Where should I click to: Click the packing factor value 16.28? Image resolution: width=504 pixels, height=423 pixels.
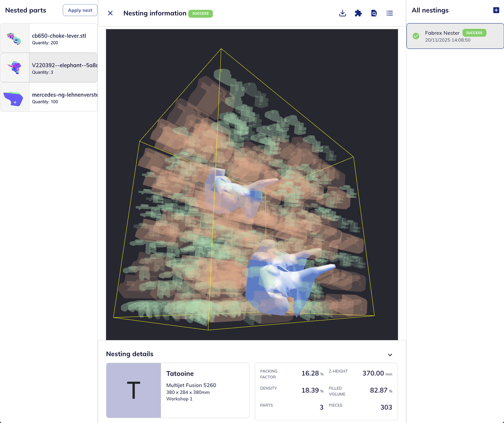pyautogui.click(x=310, y=373)
